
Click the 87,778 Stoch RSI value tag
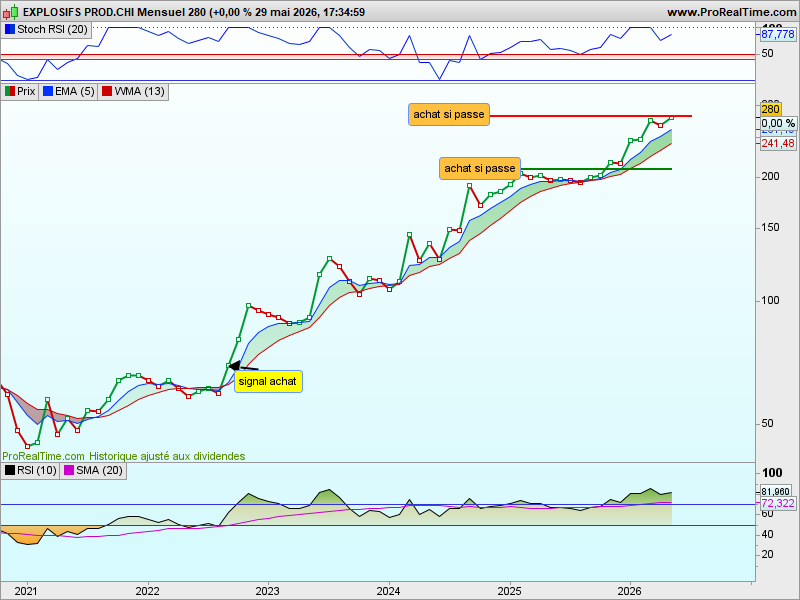pos(778,34)
